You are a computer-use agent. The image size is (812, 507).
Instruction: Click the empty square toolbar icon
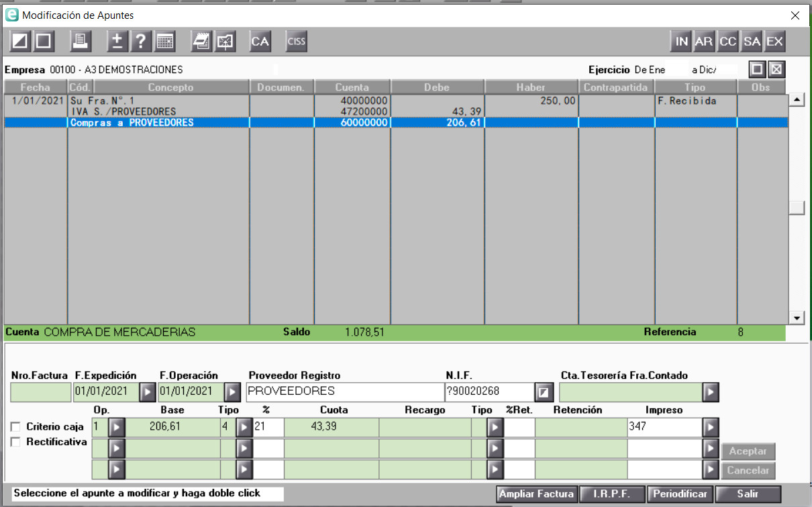tap(43, 41)
